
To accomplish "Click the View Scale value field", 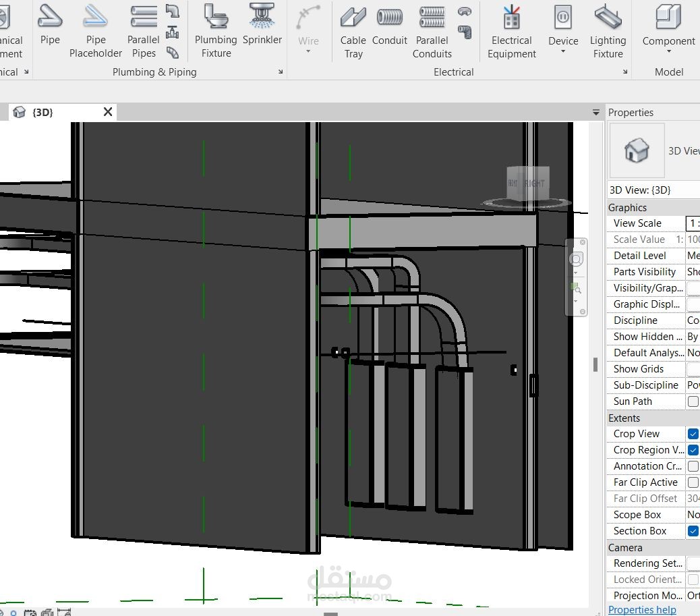I will click(693, 223).
